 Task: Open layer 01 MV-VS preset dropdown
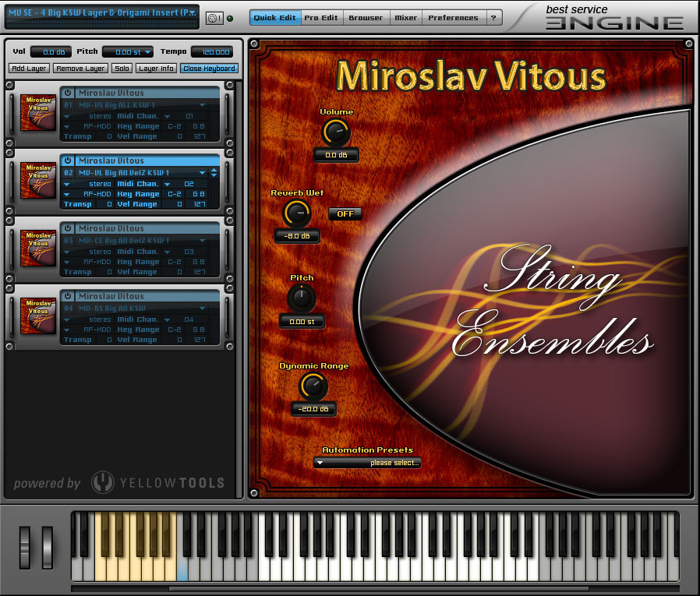point(202,105)
